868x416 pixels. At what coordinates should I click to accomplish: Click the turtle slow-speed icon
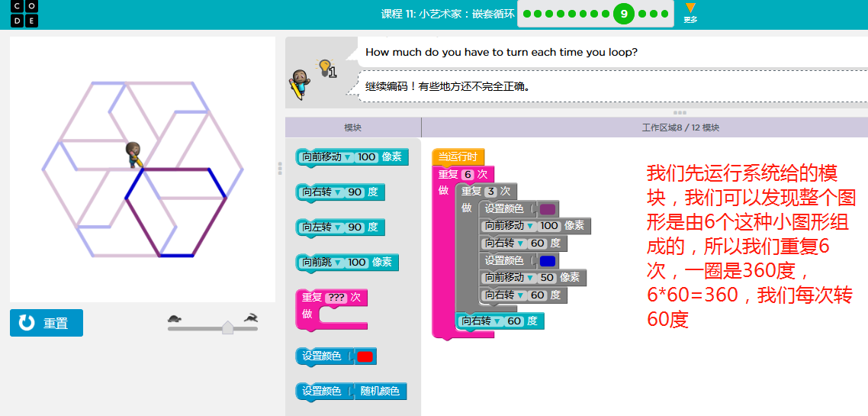(175, 318)
